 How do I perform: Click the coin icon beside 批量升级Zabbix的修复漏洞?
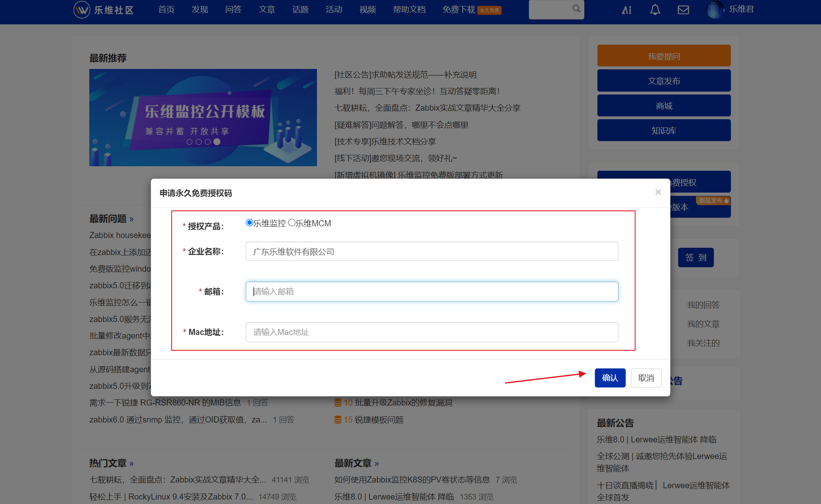pos(338,403)
